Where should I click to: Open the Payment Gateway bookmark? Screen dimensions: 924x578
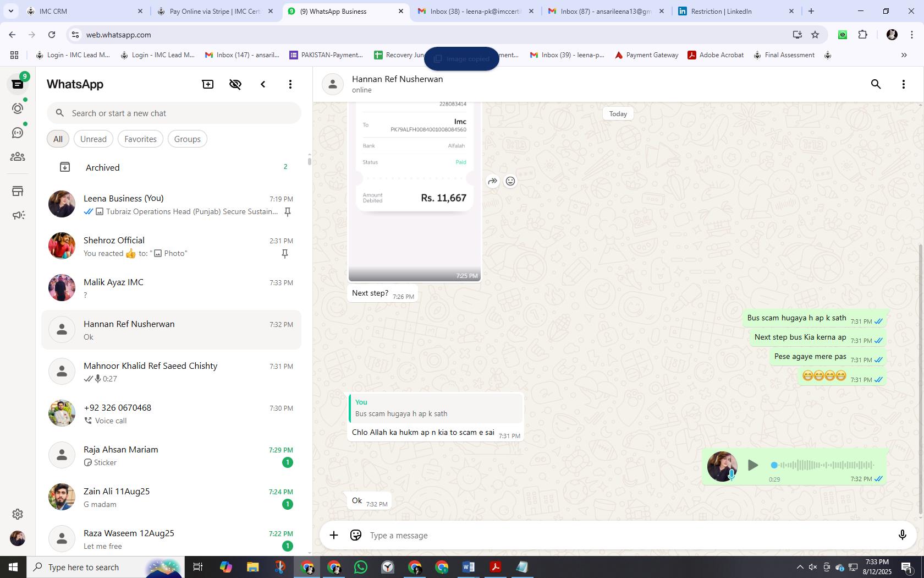point(646,55)
